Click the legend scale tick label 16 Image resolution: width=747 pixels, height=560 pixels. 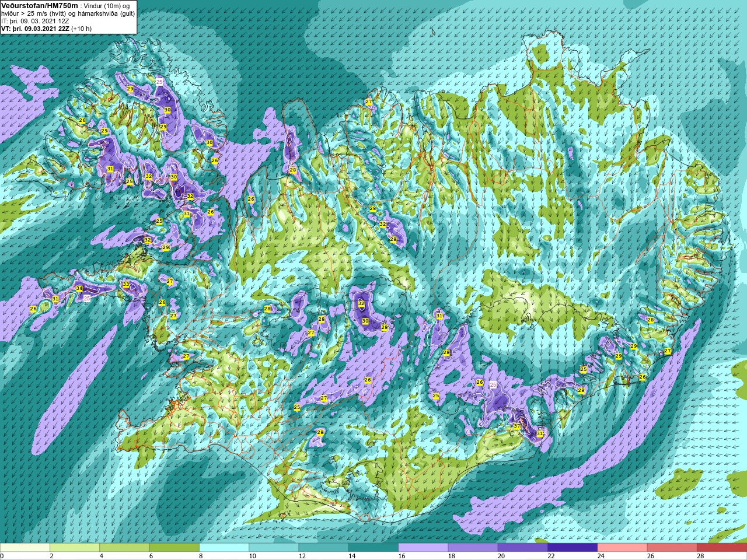tap(402, 556)
